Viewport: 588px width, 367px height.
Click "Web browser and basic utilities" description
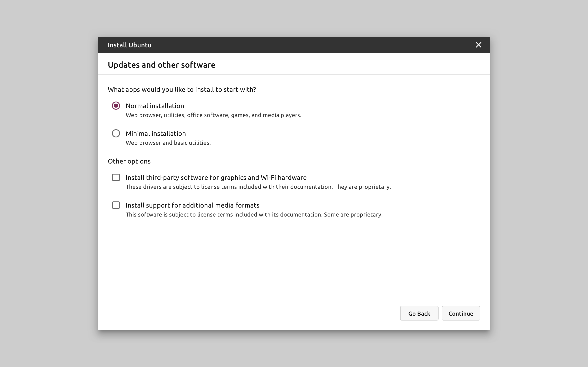[168, 143]
